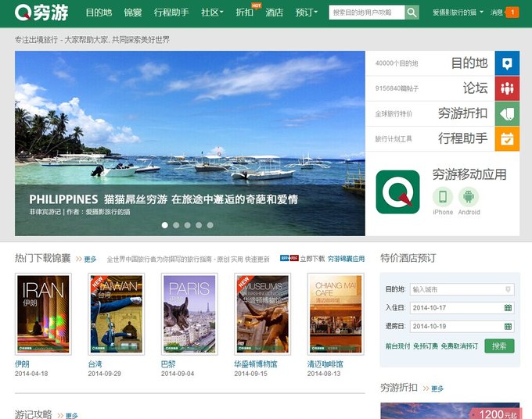Click the APP+PDF download badge
This screenshot has height=419, width=532.
coord(289,258)
